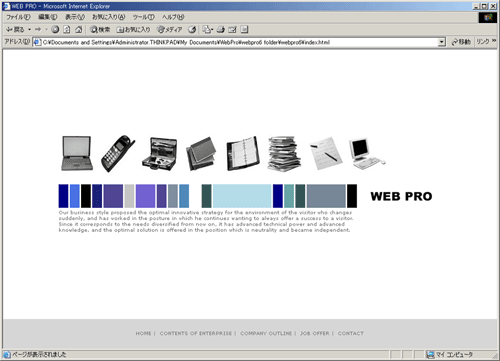
Task: Click the stacked notebooks image
Action: (x=201, y=154)
